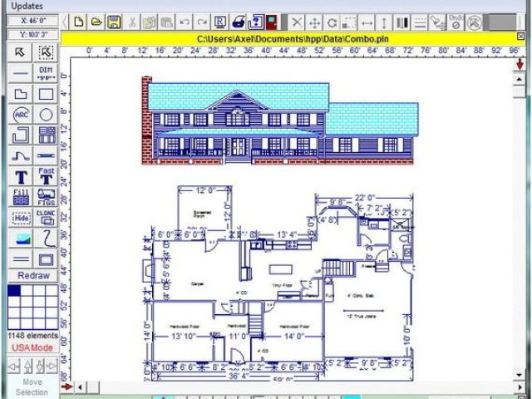Select the Fill pattern tool
This screenshot has width=532, height=399.
tap(21, 197)
